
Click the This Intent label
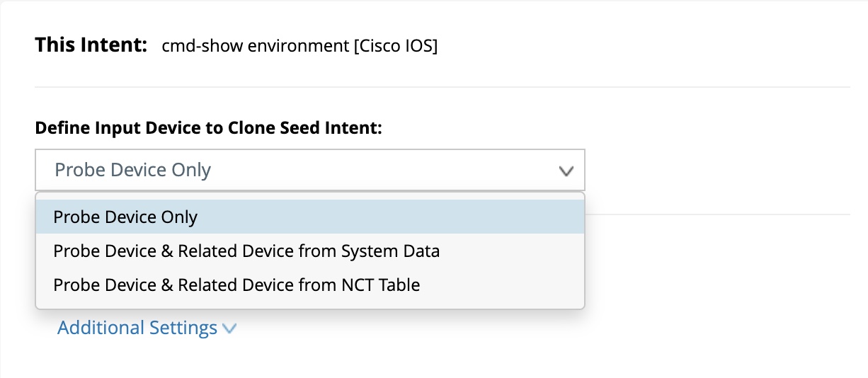tap(91, 46)
